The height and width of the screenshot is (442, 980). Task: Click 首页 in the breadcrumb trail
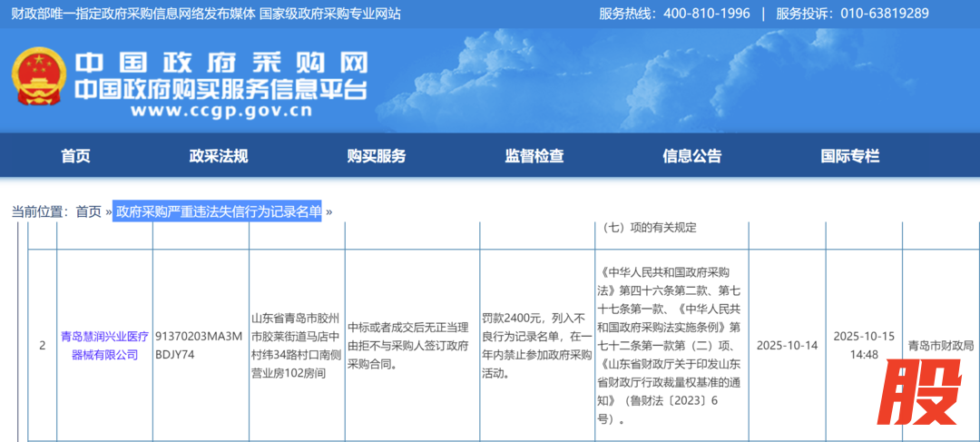(x=88, y=211)
